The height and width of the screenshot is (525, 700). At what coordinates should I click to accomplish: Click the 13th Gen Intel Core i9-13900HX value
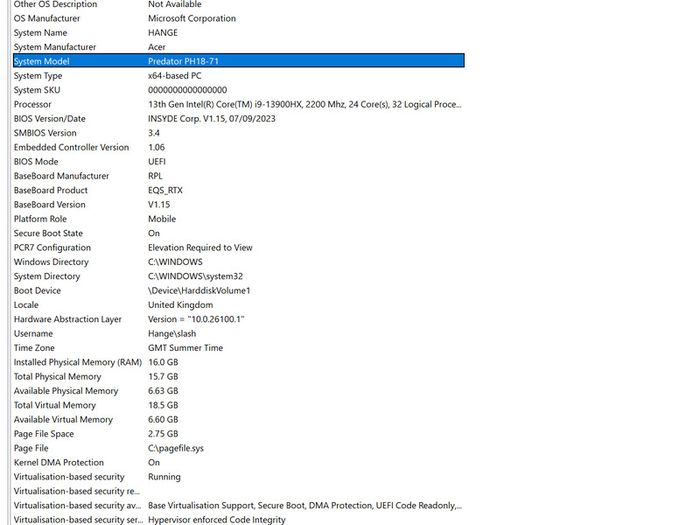(x=305, y=104)
